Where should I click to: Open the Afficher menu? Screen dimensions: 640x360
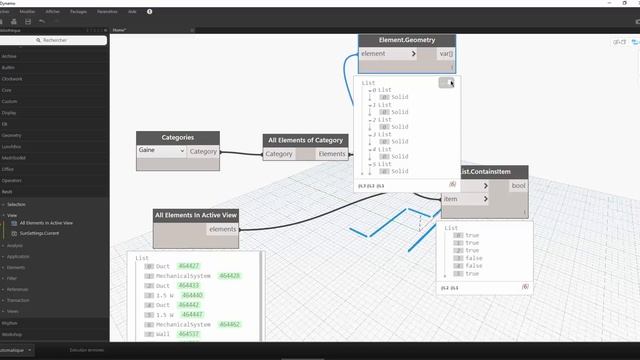point(53,12)
